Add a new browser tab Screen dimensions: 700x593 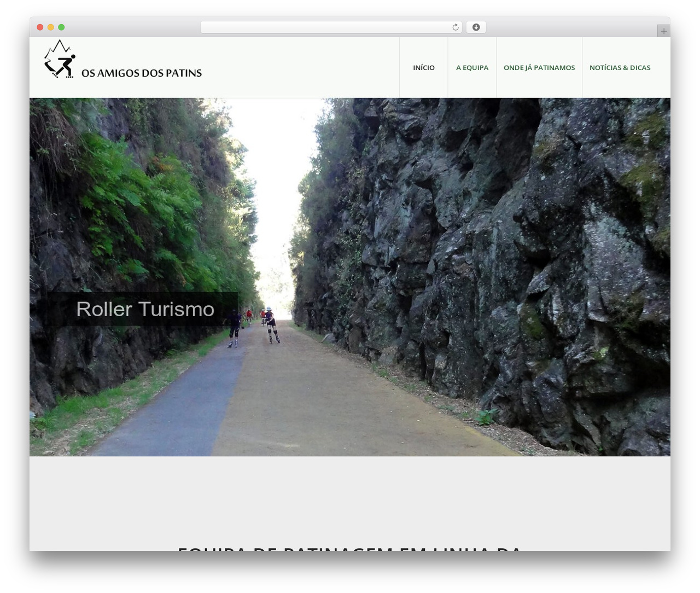pos(663,31)
